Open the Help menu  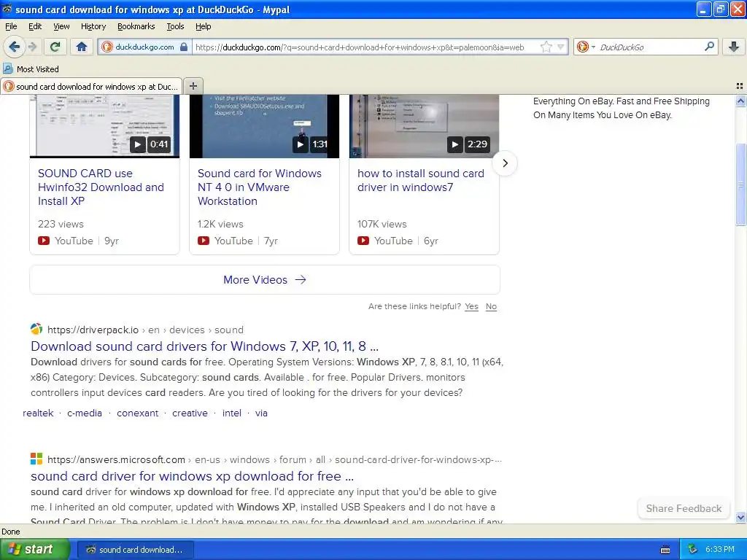pos(204,26)
